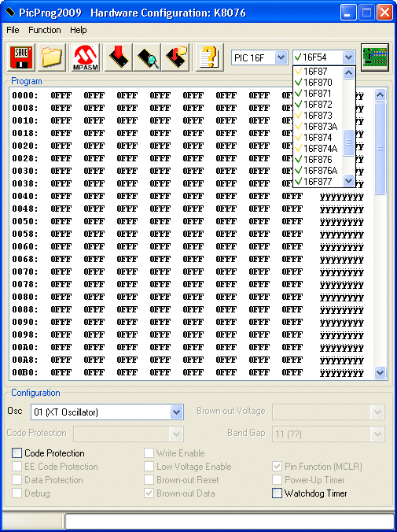Click the red Save floppy disk icon

[21, 57]
